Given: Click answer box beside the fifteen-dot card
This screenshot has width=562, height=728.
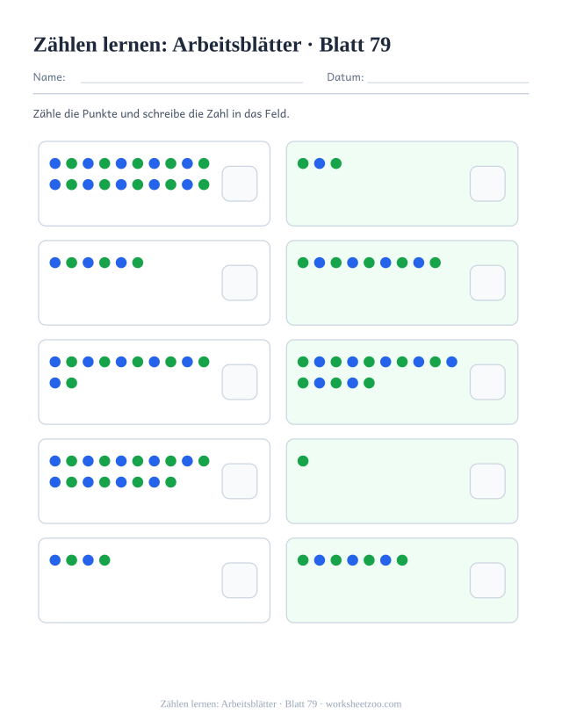Looking at the screenshot, I should pyautogui.click(x=487, y=382).
